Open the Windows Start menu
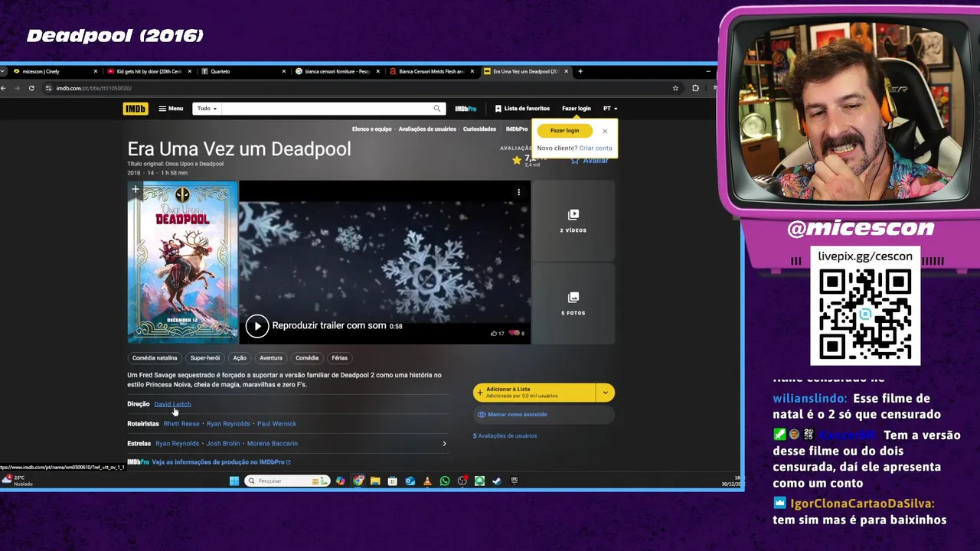Image resolution: width=980 pixels, height=551 pixels. pos(234,481)
